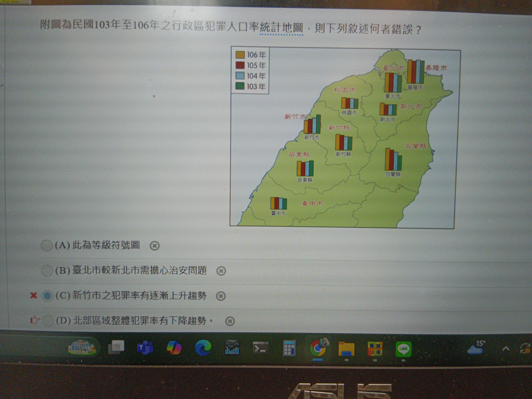Click the circled-x icon beside option (A)

155,246
